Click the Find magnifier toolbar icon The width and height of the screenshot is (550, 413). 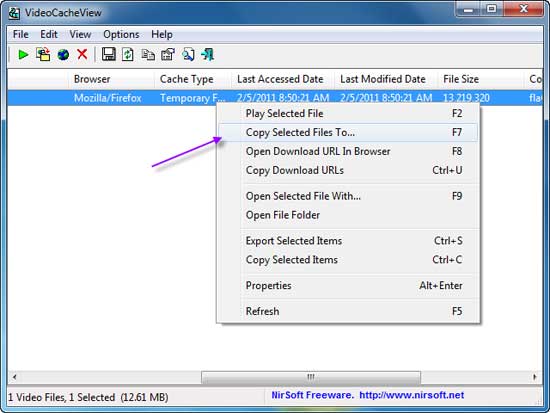coord(188,55)
